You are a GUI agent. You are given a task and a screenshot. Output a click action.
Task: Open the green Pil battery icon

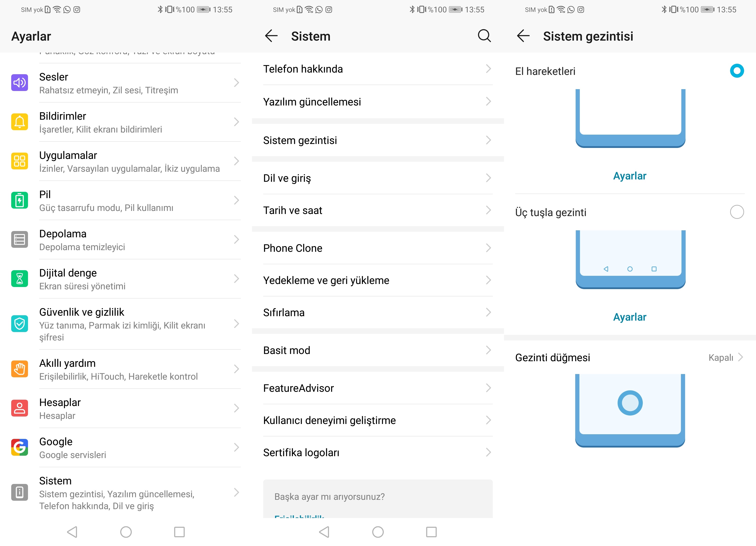click(19, 200)
